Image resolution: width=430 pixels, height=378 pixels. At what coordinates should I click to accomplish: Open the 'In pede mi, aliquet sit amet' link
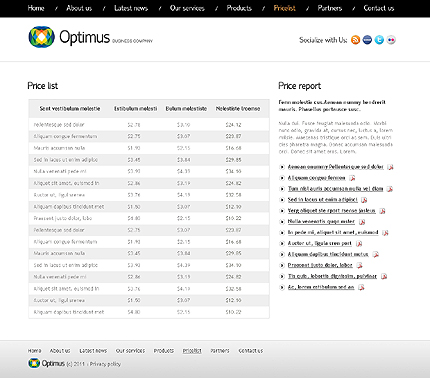click(x=333, y=232)
